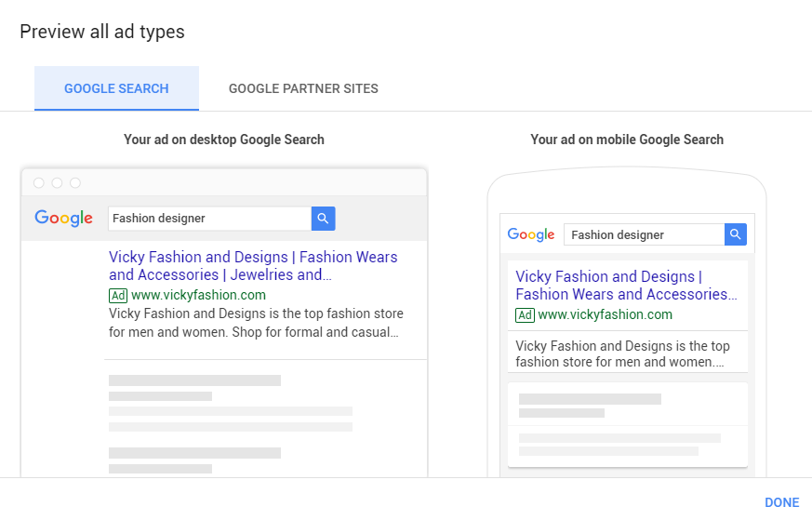This screenshot has height=520, width=812.
Task: Click the blue search icon in desktop preview
Action: coord(323,219)
